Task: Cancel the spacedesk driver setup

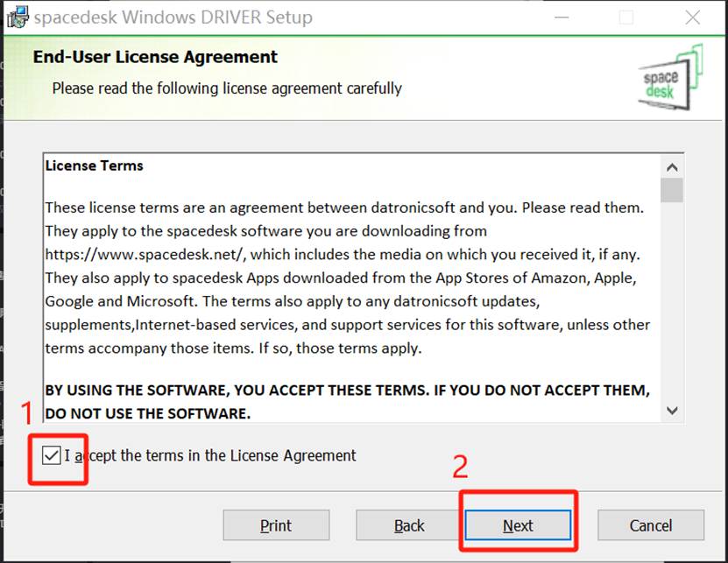Action: [x=651, y=525]
